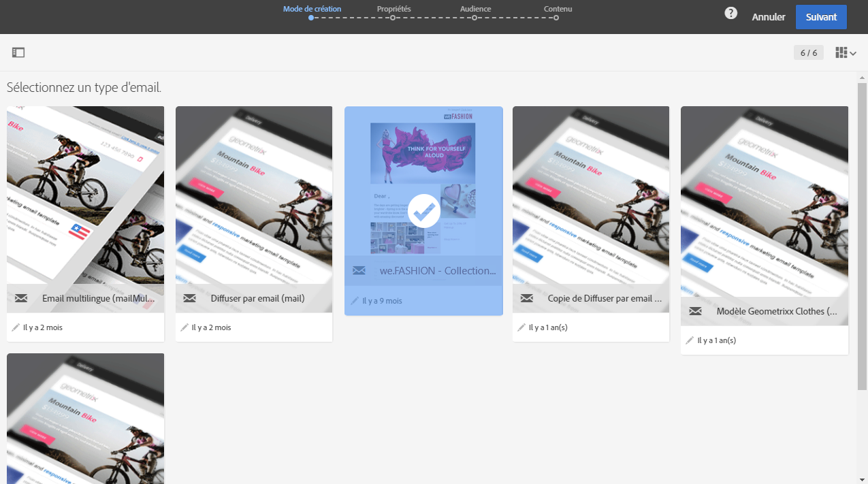
Task: Click the envelope icon on we.FASHION card
Action: pos(359,271)
